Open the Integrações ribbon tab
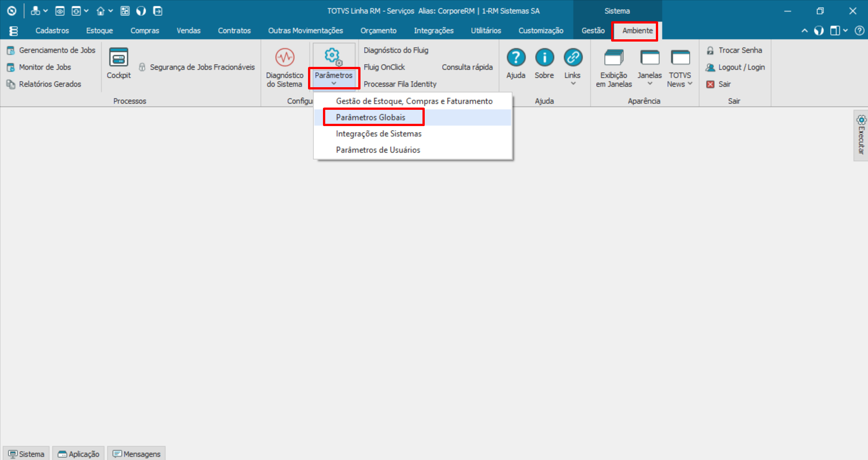This screenshot has width=868, height=460. click(x=434, y=31)
